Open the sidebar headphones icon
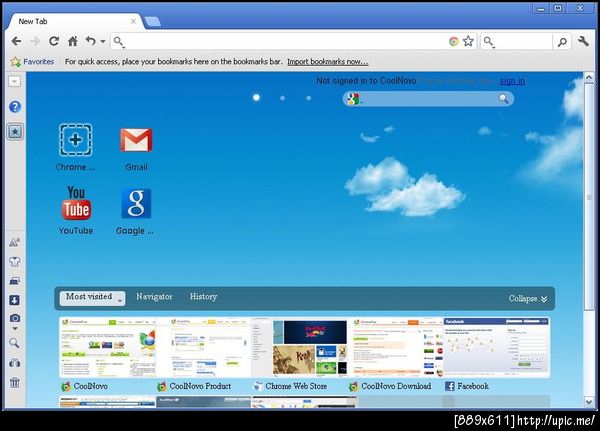 click(15, 363)
